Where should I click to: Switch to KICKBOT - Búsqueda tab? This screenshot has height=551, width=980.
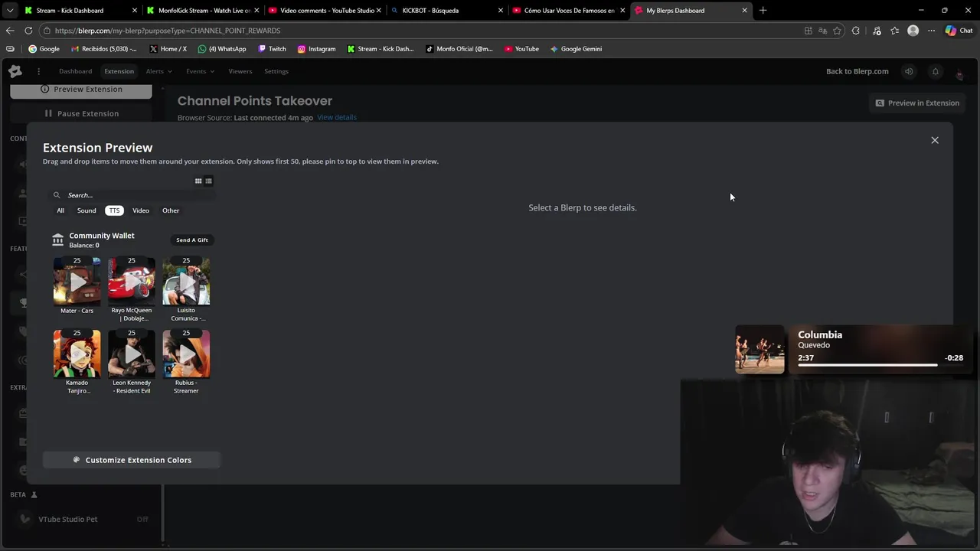coord(446,10)
